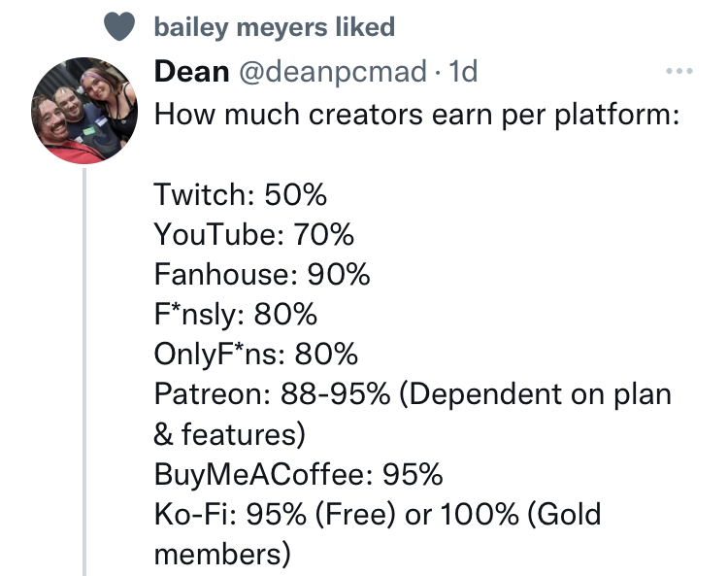Open "bailey meyers liked" activity link

pyautogui.click(x=275, y=27)
